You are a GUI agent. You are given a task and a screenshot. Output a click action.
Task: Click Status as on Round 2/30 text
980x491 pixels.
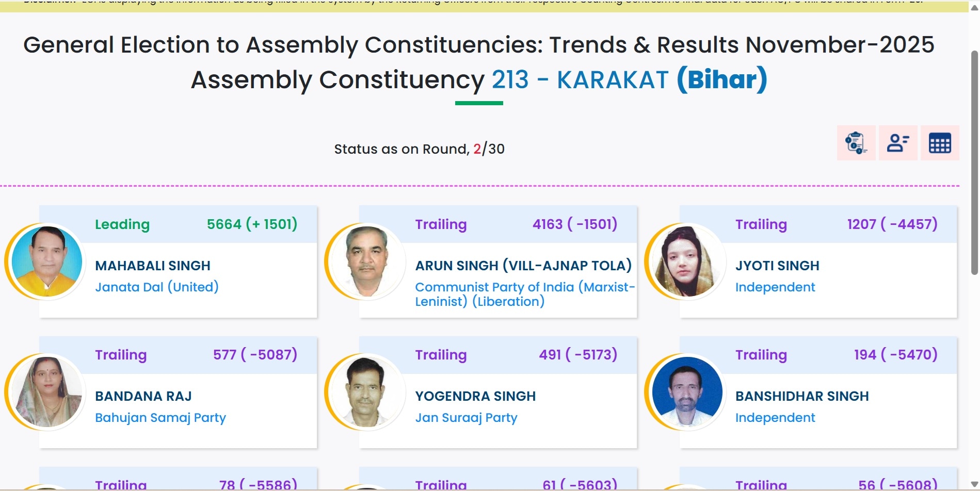pyautogui.click(x=419, y=149)
